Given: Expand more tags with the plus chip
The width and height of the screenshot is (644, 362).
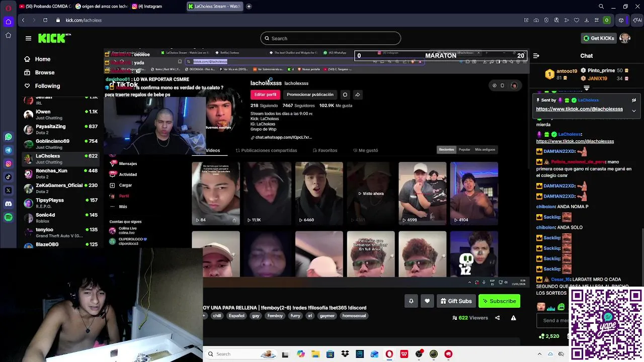Looking at the screenshot, I should [x=204, y=316].
